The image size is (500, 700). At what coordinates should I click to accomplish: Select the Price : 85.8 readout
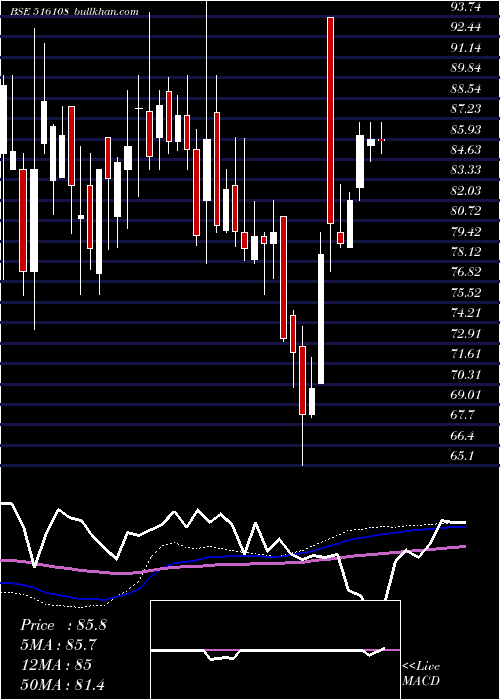coord(63,625)
